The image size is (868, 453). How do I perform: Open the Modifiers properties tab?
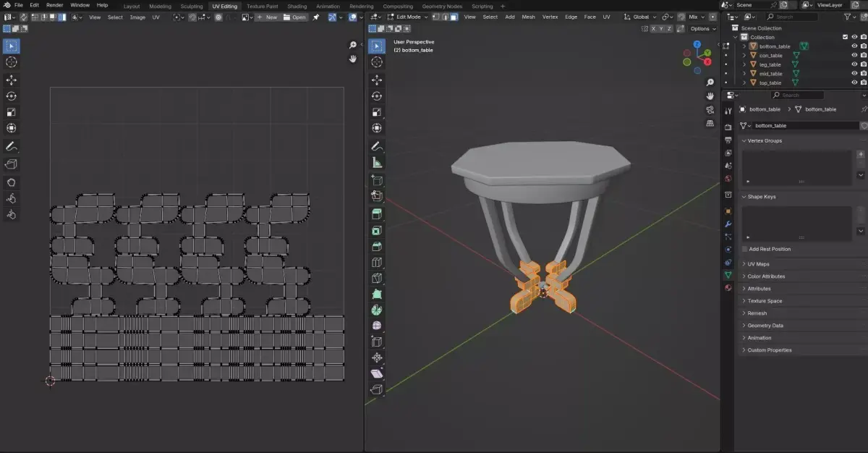tap(728, 224)
